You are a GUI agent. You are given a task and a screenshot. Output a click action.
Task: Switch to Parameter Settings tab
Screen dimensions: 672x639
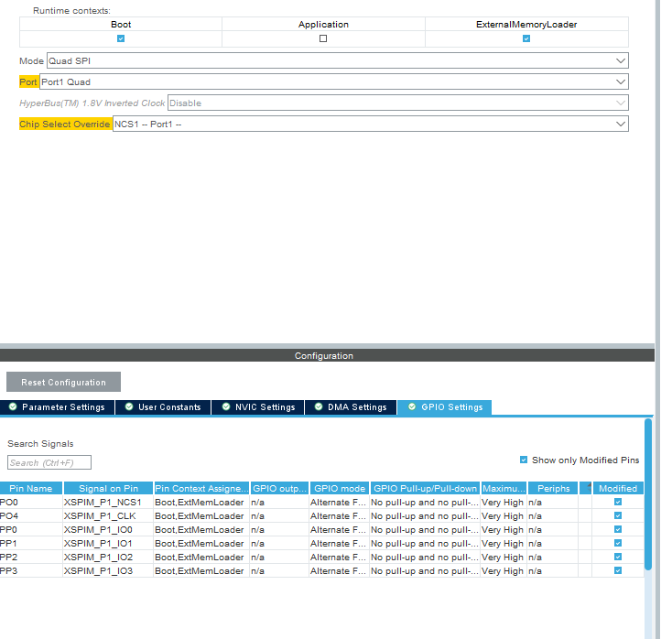click(58, 407)
